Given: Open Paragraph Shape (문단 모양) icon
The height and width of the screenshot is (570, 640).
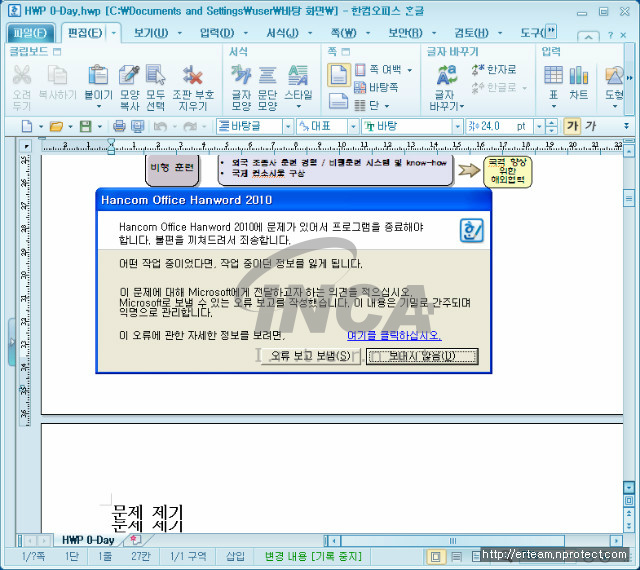Looking at the screenshot, I should point(267,75).
